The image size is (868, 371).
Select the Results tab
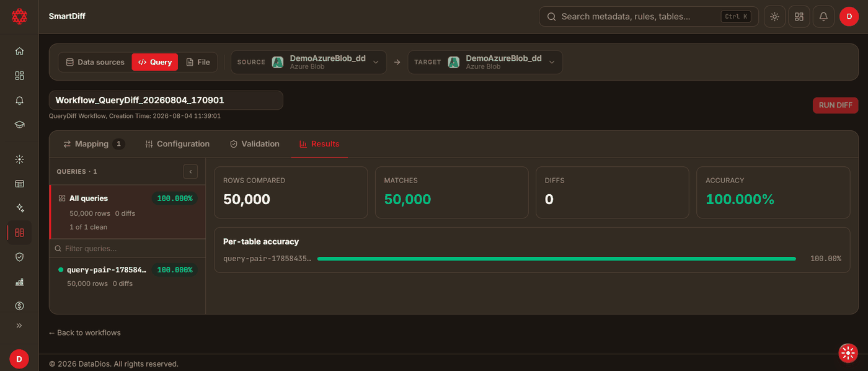[319, 144]
